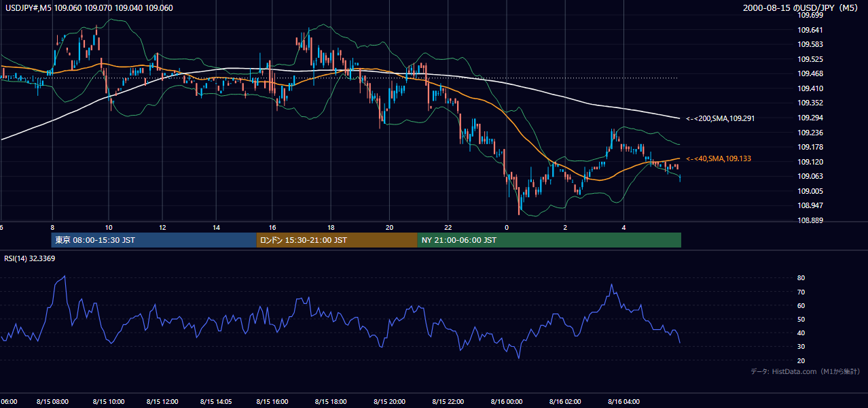This screenshot has height=408, width=868.
Task: Click hour mark 0 on price chart axis
Action: point(507,226)
